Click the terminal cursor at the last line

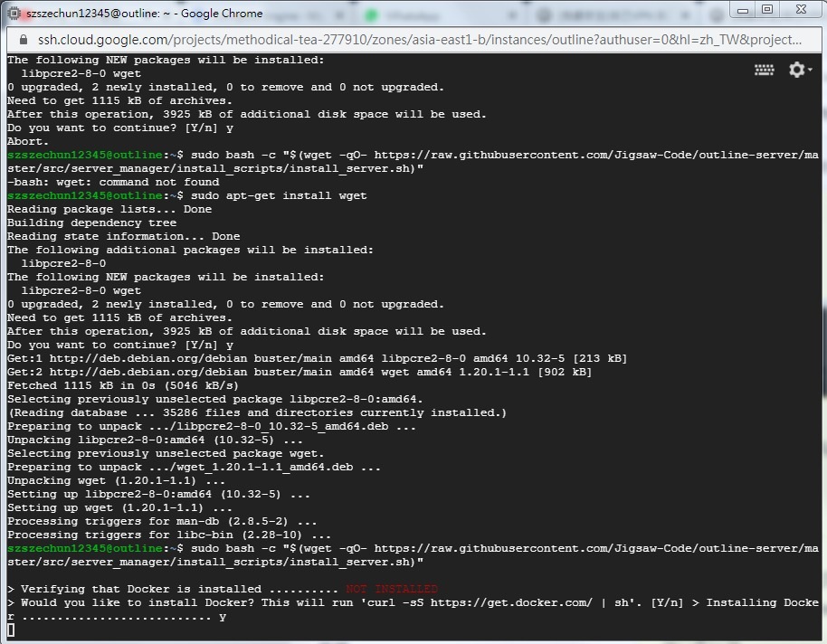11,630
